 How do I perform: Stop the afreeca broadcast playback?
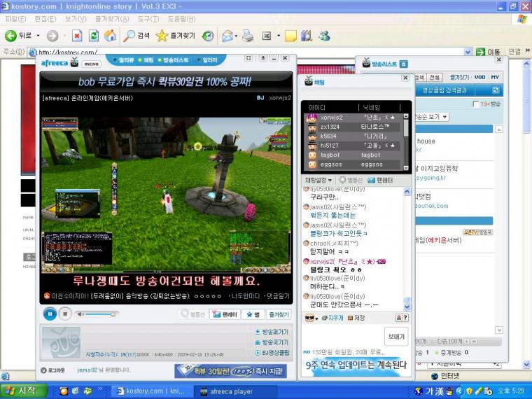[x=65, y=314]
